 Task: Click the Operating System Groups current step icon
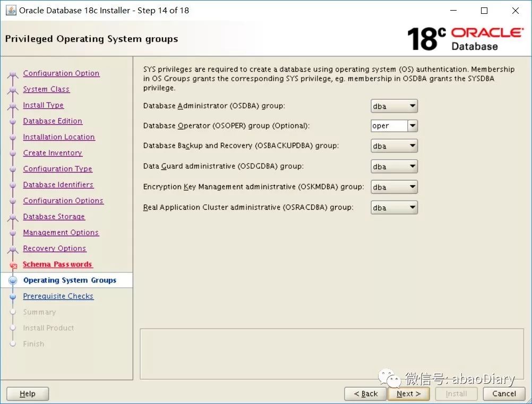click(13, 280)
